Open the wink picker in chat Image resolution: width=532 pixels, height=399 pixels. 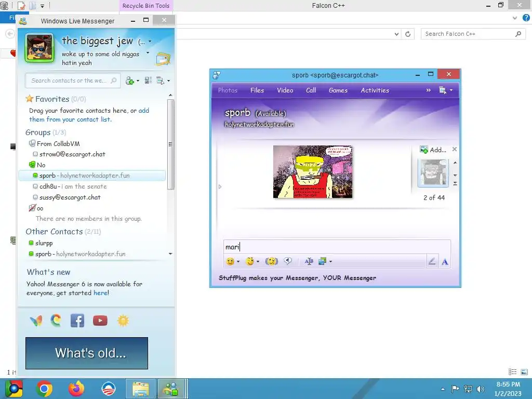pos(250,261)
